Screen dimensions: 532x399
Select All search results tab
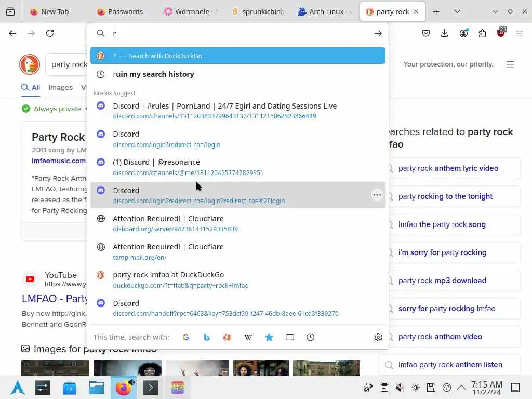[31, 87]
